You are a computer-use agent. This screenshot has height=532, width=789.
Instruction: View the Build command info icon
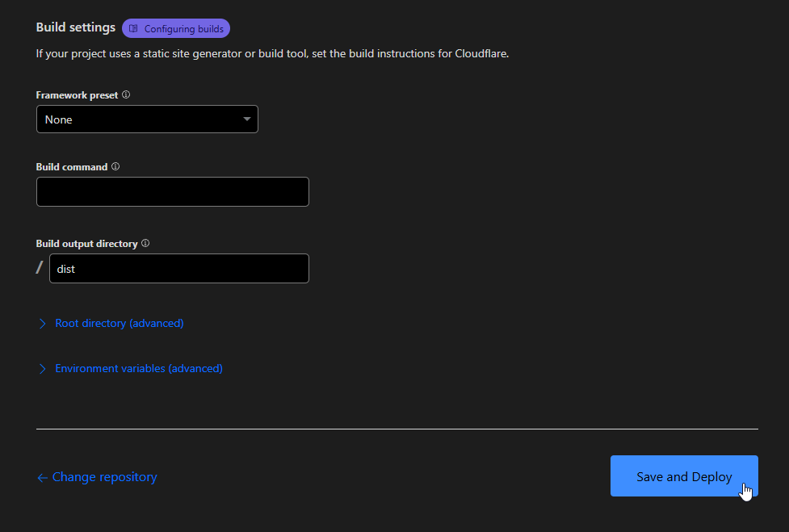pyautogui.click(x=115, y=166)
